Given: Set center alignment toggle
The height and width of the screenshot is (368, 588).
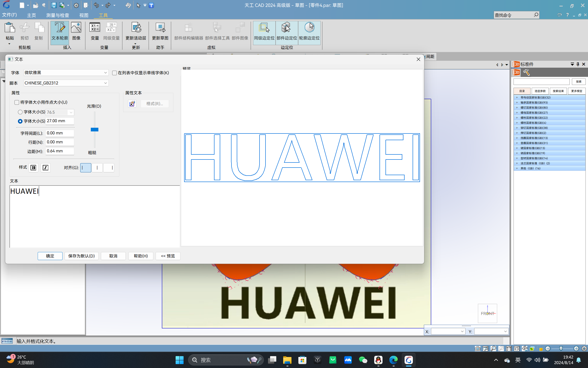Looking at the screenshot, I should point(97,168).
